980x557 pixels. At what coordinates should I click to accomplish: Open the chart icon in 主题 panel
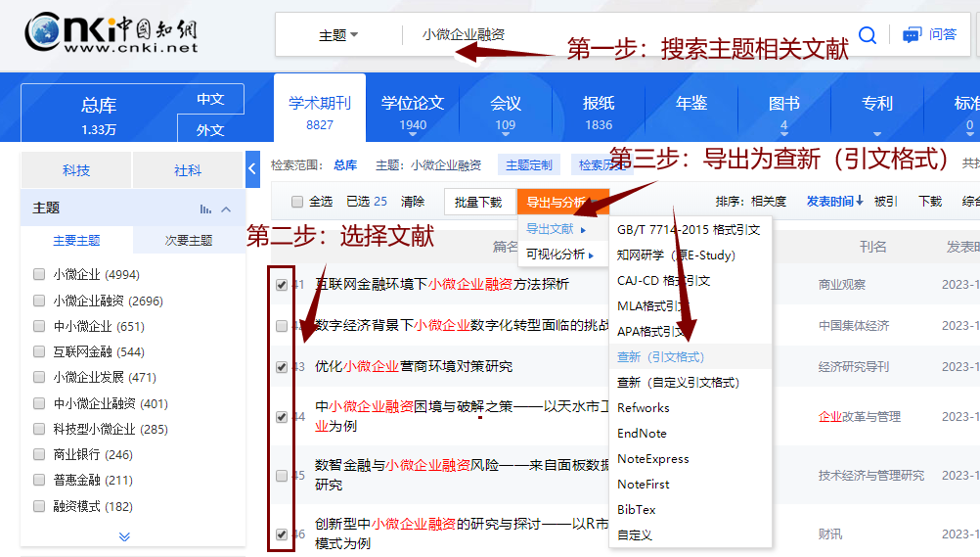[x=205, y=209]
